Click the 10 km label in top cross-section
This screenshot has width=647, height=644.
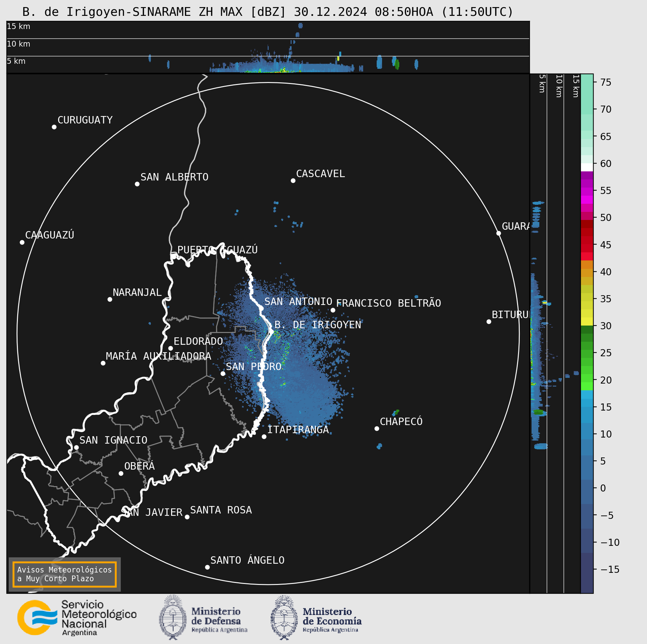pos(19,44)
